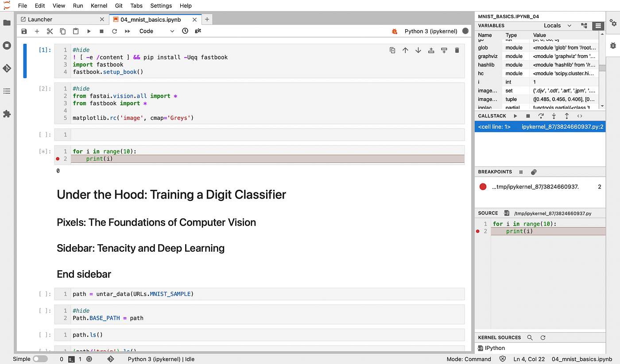Click the step-over icon in the Callstack panel
Screen dimensions: 620x364
(541, 115)
